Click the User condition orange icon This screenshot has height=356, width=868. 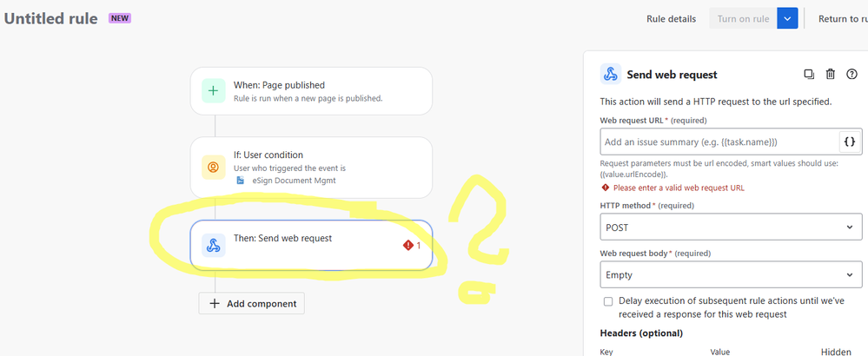[x=213, y=167]
